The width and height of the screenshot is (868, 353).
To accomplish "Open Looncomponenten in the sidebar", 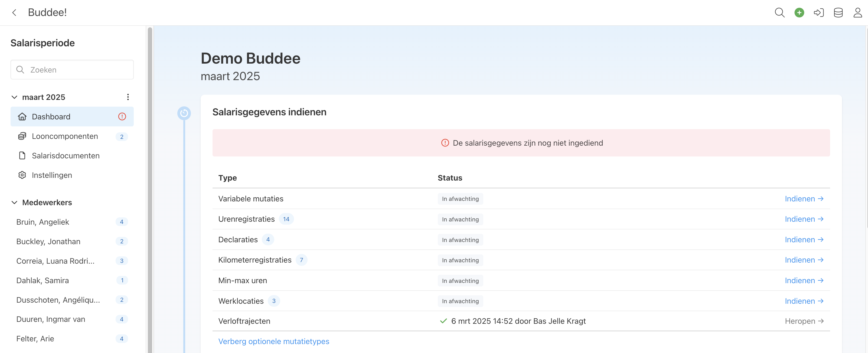I will point(65,136).
